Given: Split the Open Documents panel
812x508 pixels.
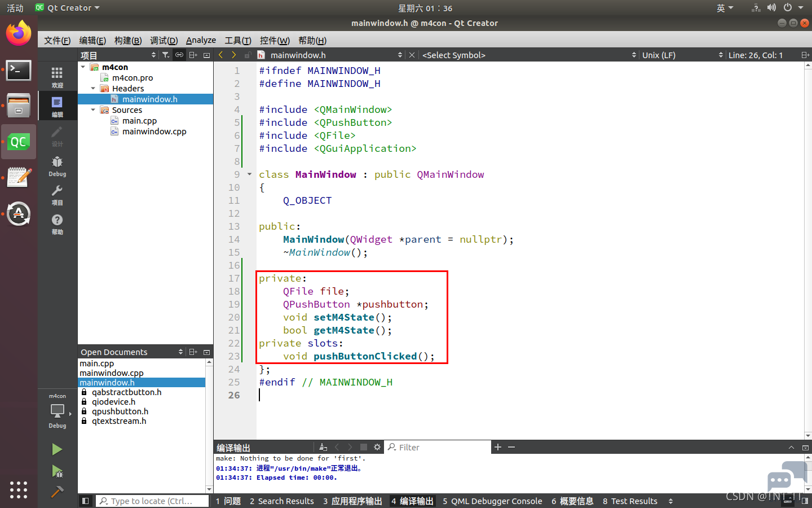Looking at the screenshot, I should coord(193,352).
